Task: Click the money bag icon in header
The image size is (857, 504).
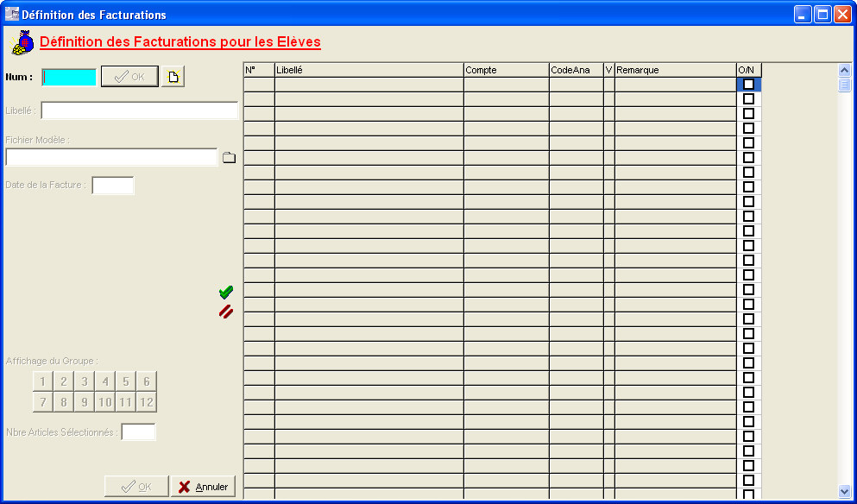Action: [x=22, y=42]
